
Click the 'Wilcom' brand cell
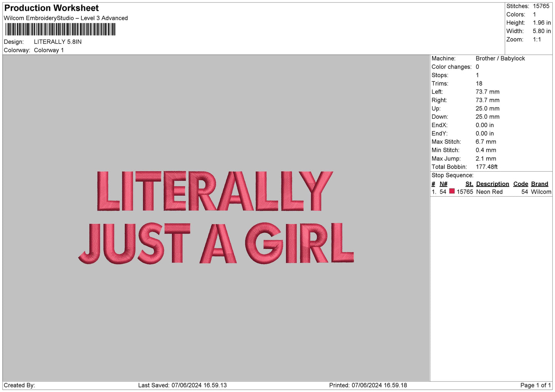(541, 192)
